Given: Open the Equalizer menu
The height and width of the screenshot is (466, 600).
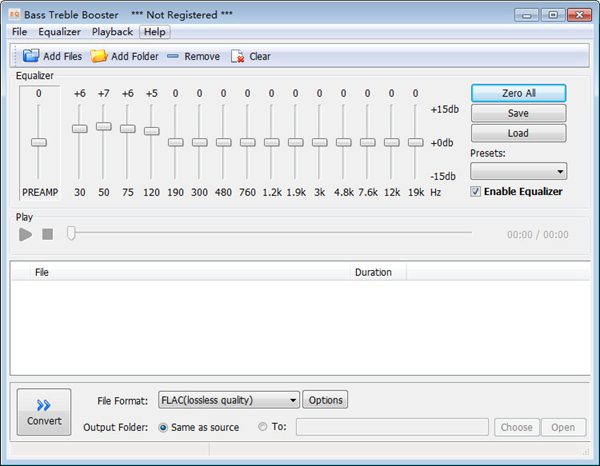Looking at the screenshot, I should click(x=59, y=32).
